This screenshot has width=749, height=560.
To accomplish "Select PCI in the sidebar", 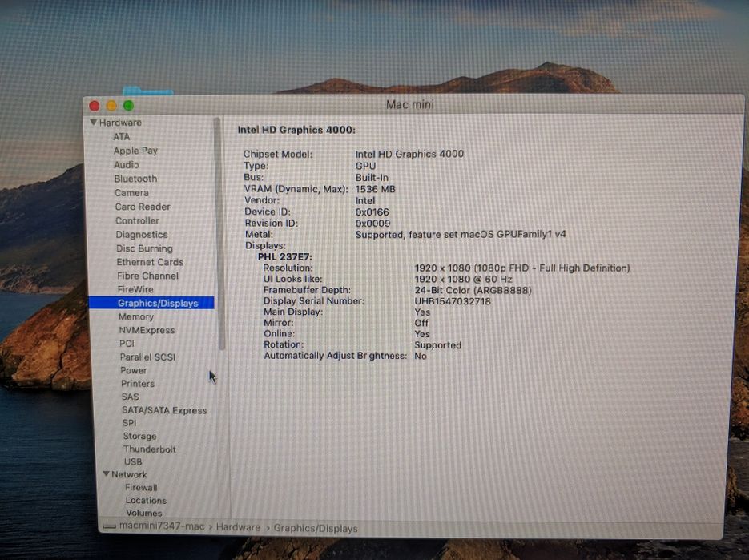I will coord(127,344).
